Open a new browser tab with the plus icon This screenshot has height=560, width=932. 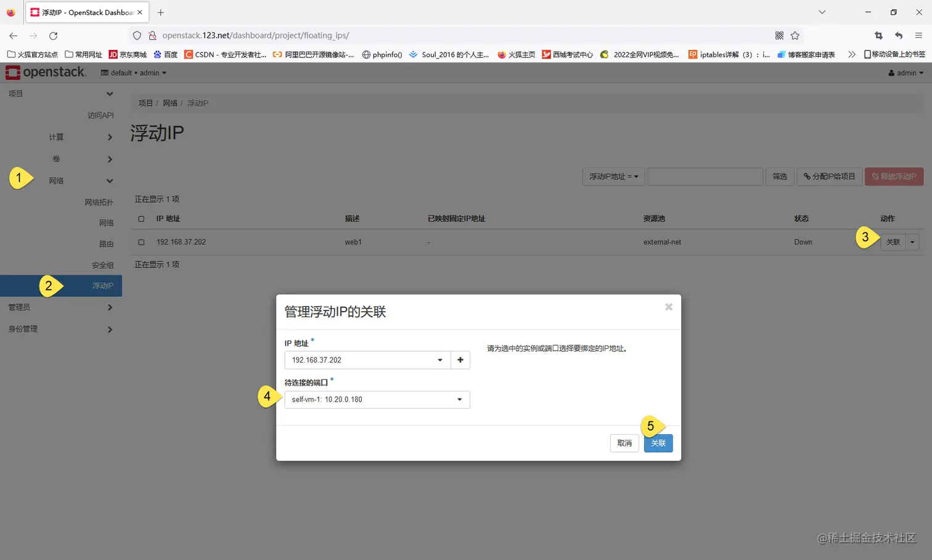click(x=160, y=12)
